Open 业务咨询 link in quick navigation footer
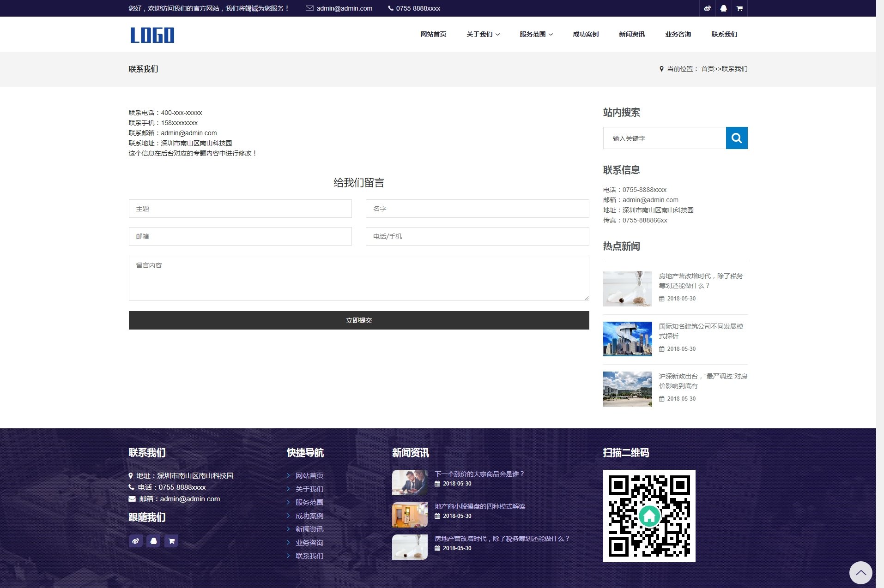This screenshot has height=588, width=884. pyautogui.click(x=309, y=542)
